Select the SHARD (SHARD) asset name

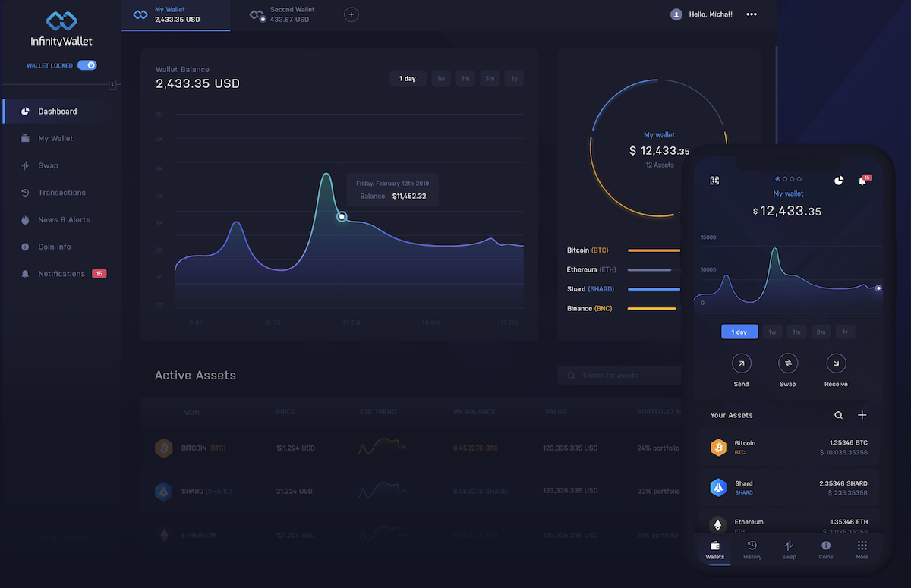click(x=206, y=492)
